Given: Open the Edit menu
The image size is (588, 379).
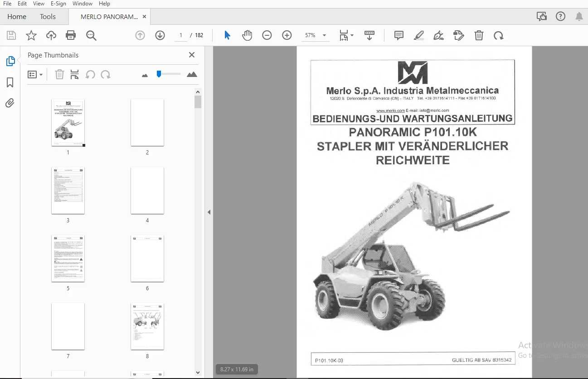Looking at the screenshot, I should 22,4.
